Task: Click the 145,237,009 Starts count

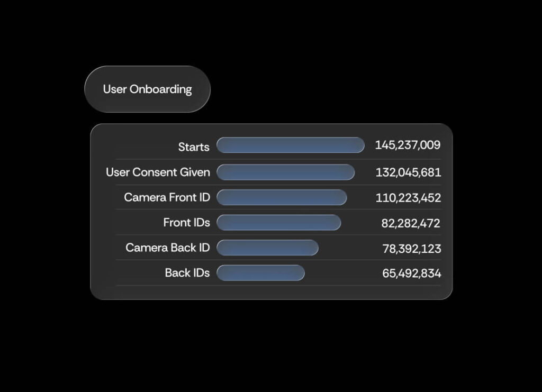Action: click(408, 145)
